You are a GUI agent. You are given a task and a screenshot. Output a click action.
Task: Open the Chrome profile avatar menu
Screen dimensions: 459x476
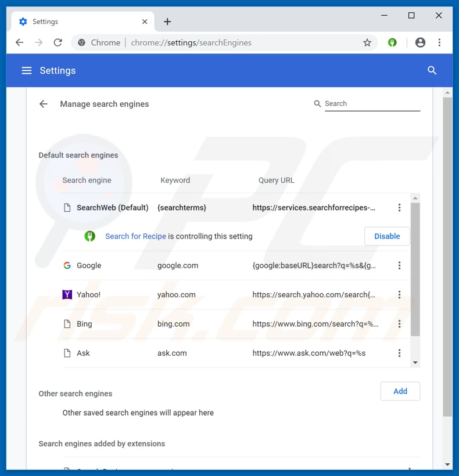[x=420, y=42]
